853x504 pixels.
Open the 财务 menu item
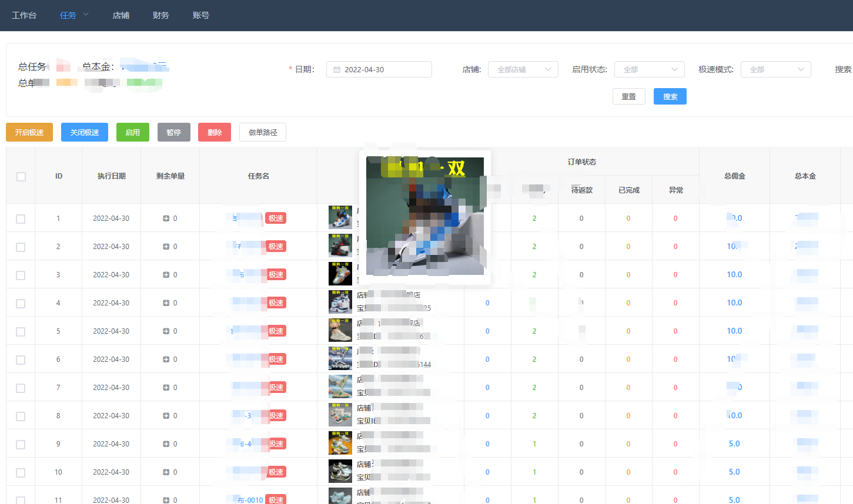(160, 15)
